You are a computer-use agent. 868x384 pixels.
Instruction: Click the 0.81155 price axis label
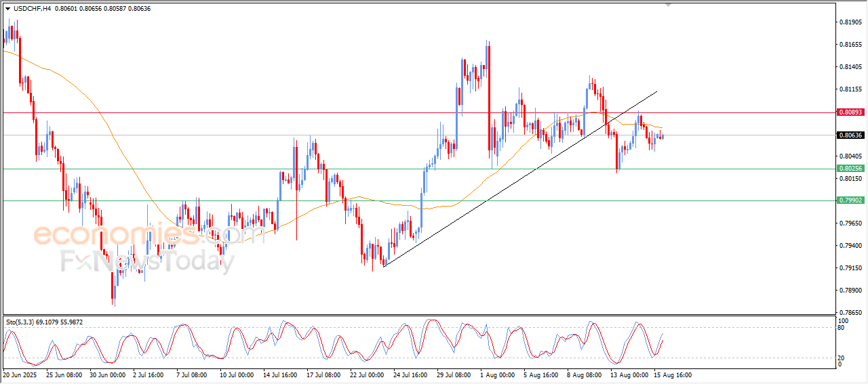(x=850, y=89)
